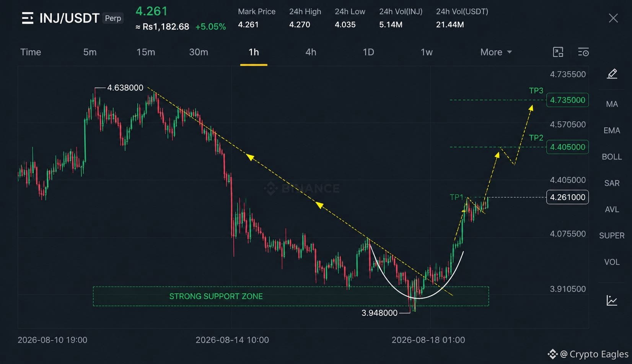Click the 3.910500 price axis label
This screenshot has width=632, height=364.
coord(568,289)
